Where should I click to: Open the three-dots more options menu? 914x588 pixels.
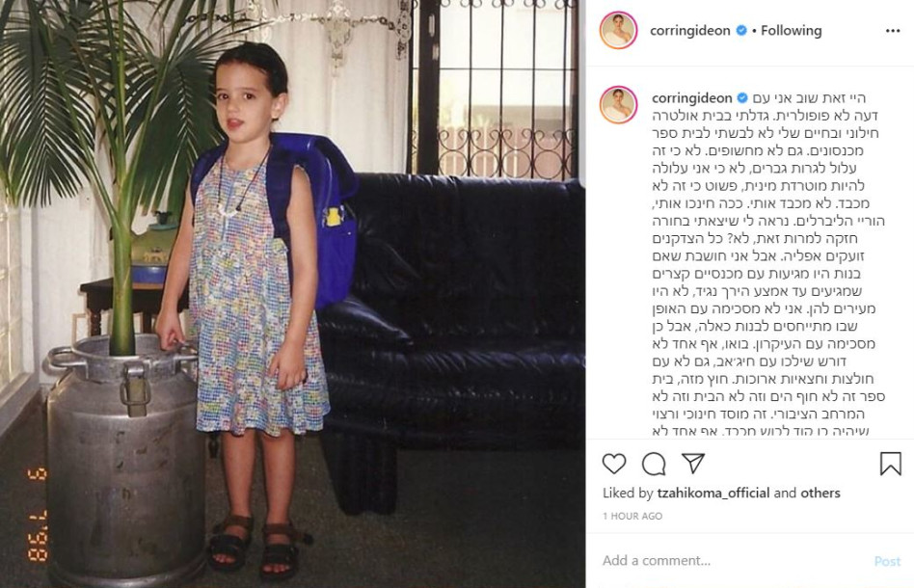(x=893, y=31)
